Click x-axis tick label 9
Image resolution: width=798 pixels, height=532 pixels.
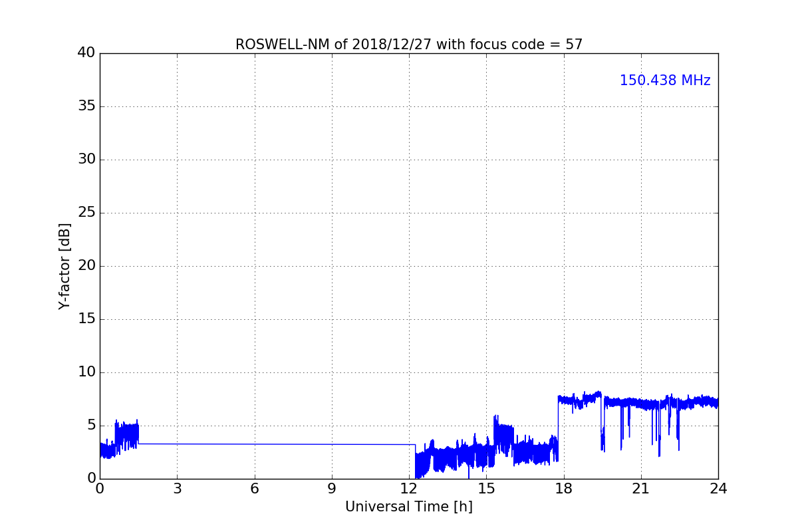pyautogui.click(x=332, y=489)
